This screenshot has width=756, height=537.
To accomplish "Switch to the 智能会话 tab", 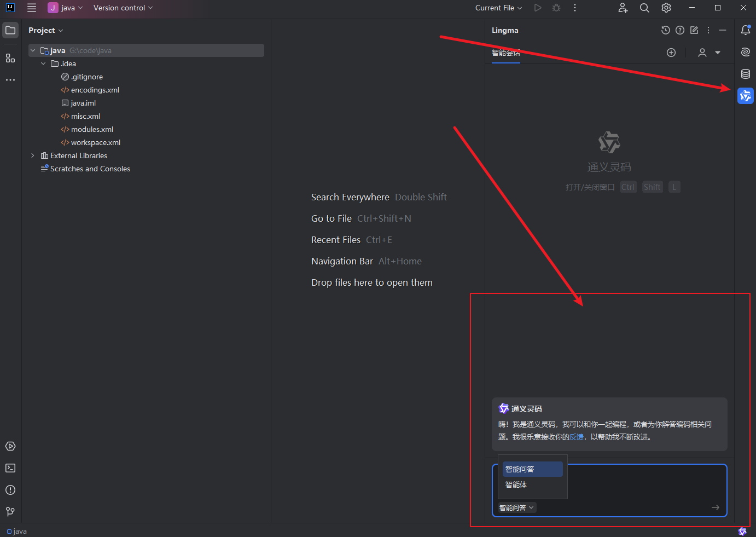I will [505, 53].
